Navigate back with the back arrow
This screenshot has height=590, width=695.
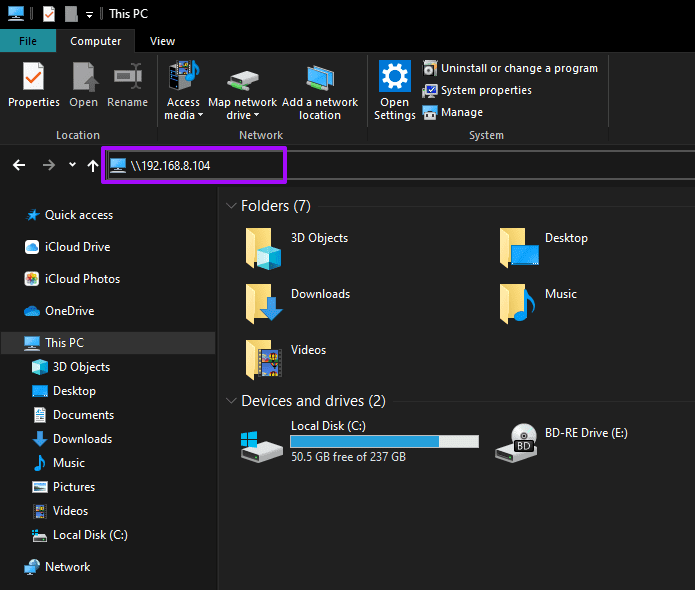pyautogui.click(x=19, y=165)
